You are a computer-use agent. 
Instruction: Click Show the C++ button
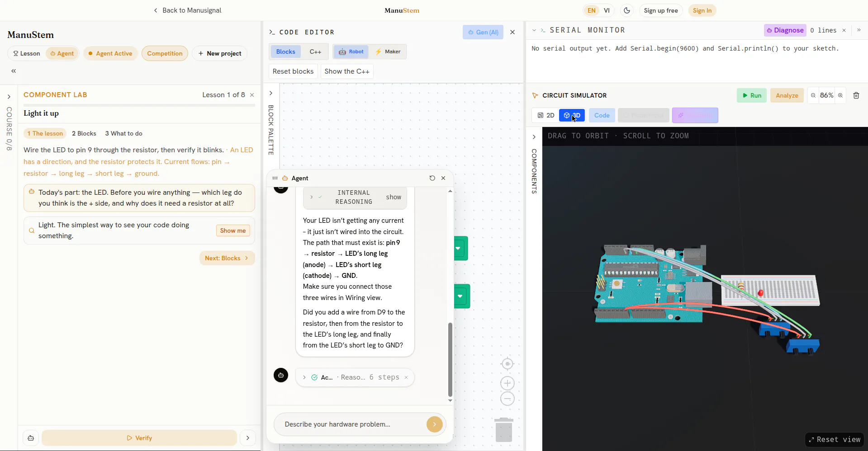point(347,71)
